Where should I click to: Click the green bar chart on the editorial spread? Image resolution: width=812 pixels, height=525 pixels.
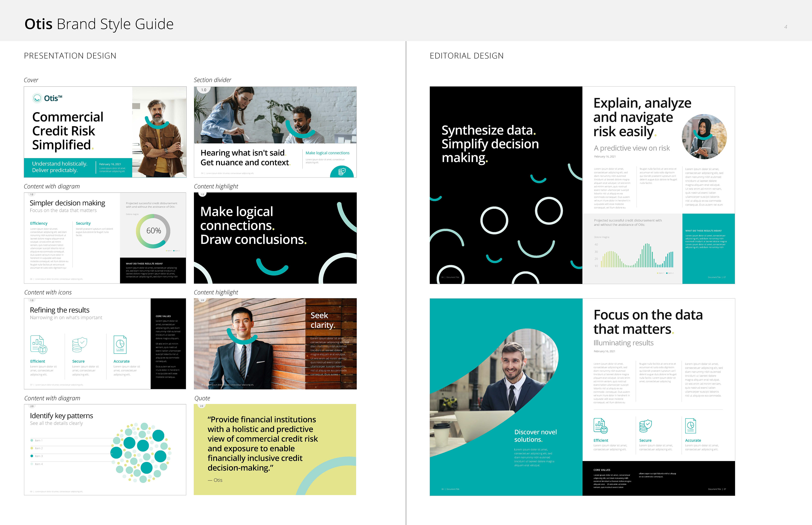click(x=637, y=255)
